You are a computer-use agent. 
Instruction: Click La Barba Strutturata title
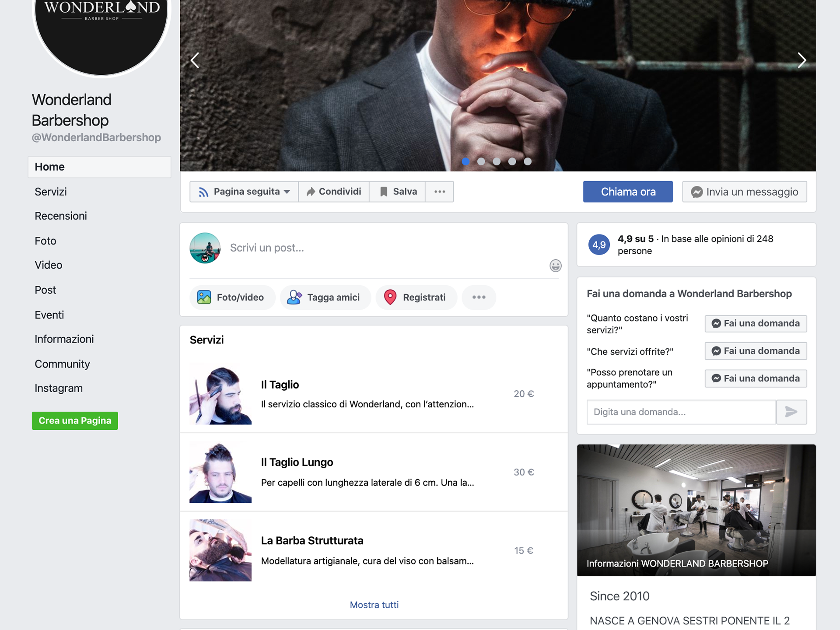coord(312,540)
